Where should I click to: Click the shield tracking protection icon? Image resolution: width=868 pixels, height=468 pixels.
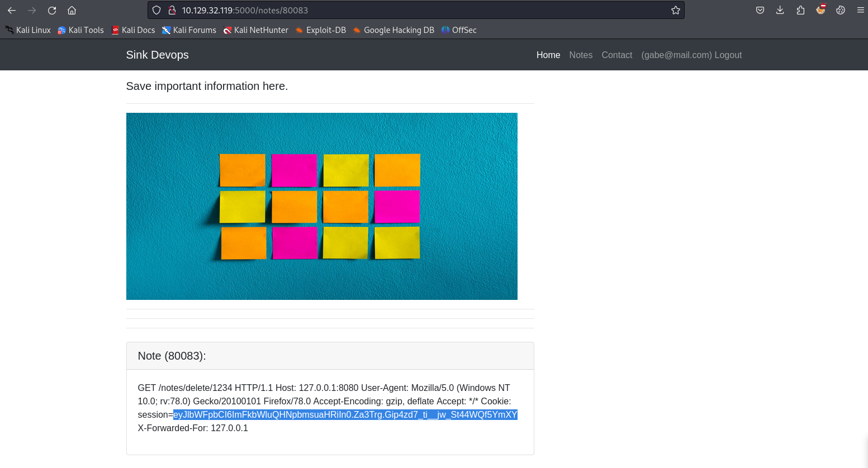tap(156, 10)
